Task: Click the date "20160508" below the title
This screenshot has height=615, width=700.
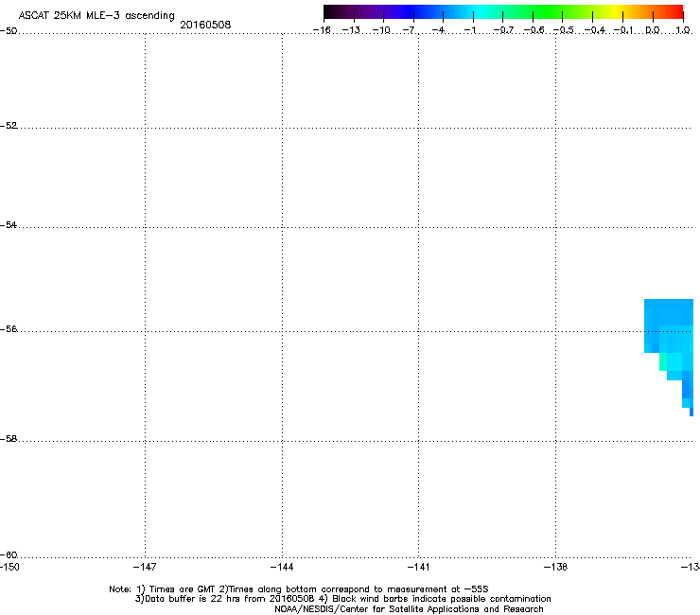Action: pos(205,25)
